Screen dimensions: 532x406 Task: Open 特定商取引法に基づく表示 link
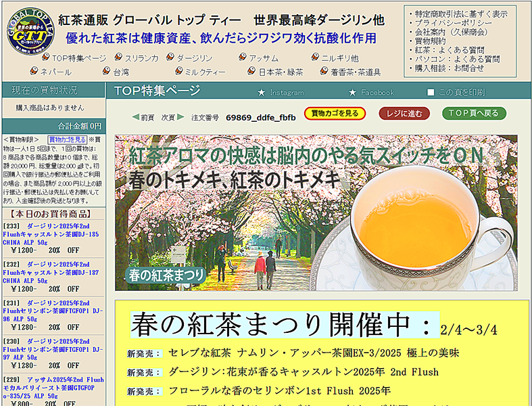coord(461,14)
